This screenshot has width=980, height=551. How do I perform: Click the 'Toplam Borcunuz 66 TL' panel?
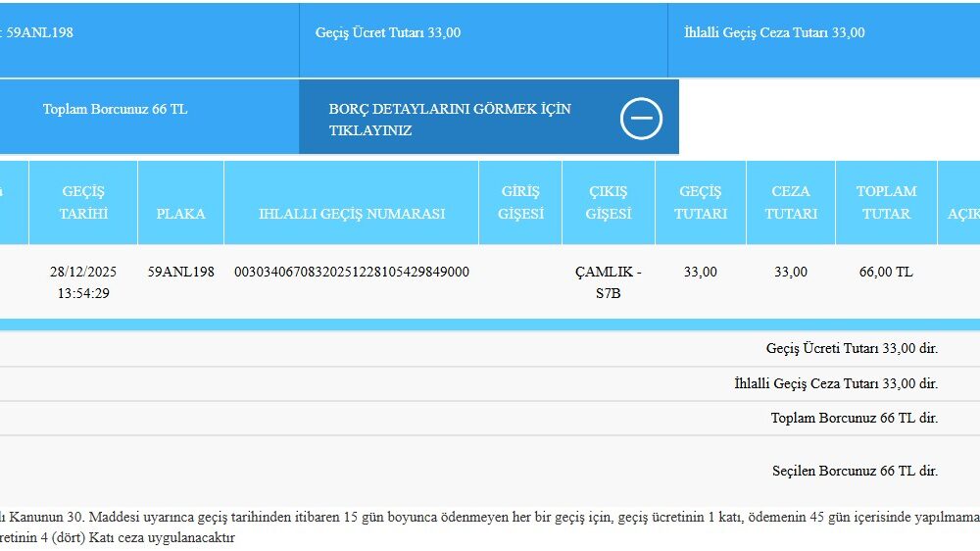click(115, 109)
